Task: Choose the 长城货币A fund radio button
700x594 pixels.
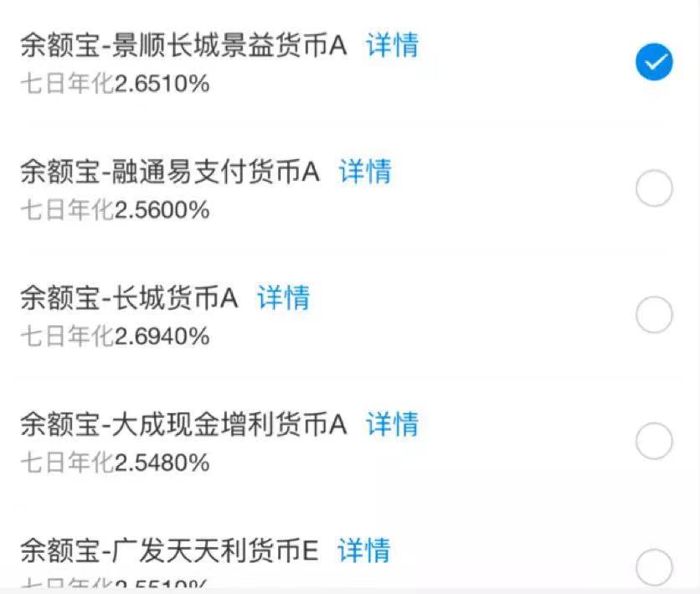Action: click(x=654, y=315)
